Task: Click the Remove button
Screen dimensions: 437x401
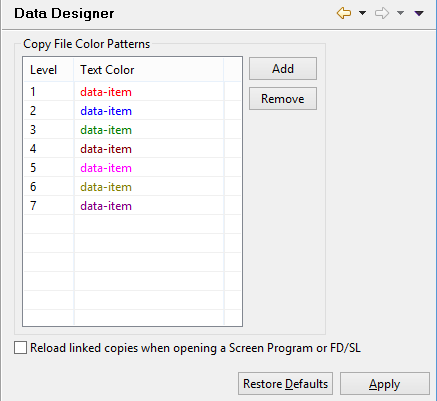Action: pos(283,99)
